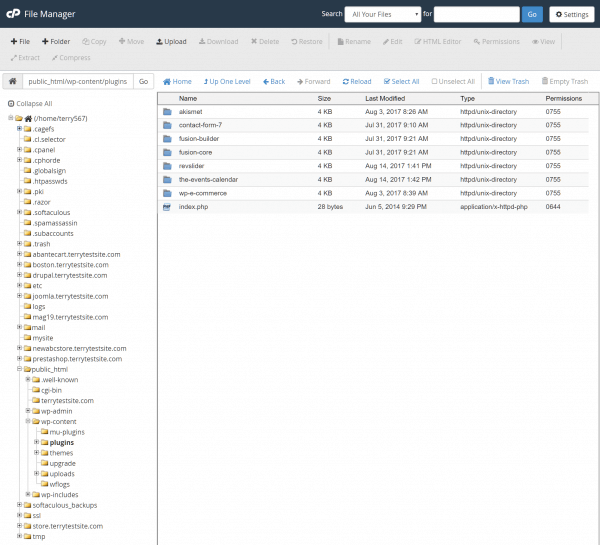This screenshot has height=545, width=600.
Task: Open drupal.terrytestsite.com in the tree
Action: pyautogui.click(x=70, y=275)
